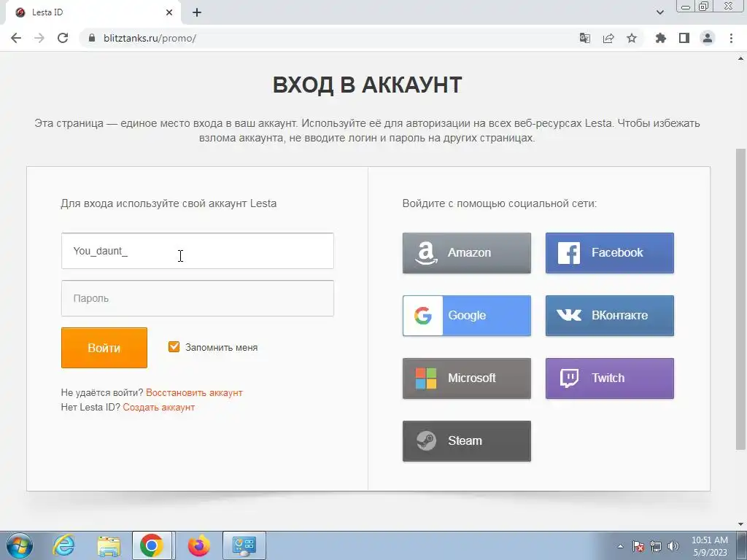
Task: Open the Chrome profile avatar
Action: point(708,38)
